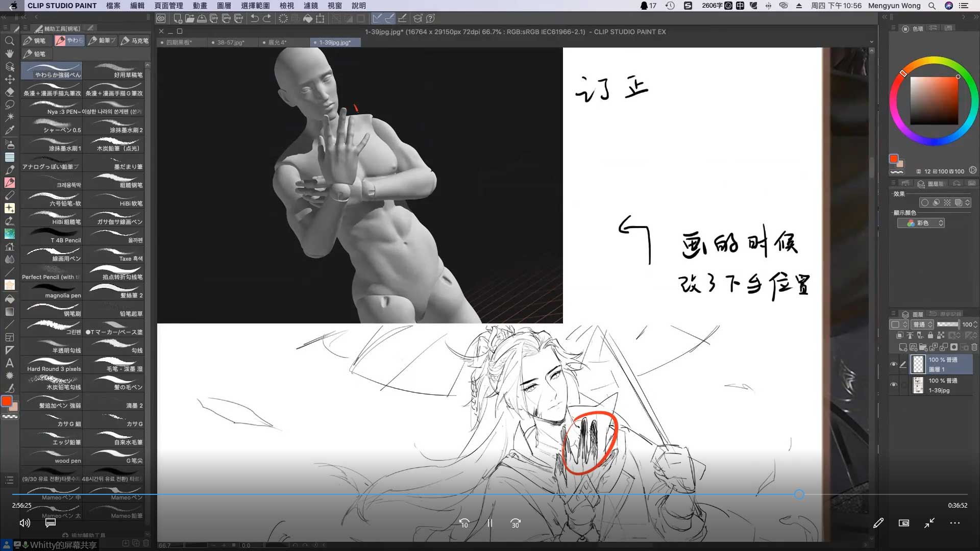980x551 pixels.
Task: Select the 好用草稿笔 brush preset
Action: tap(114, 71)
